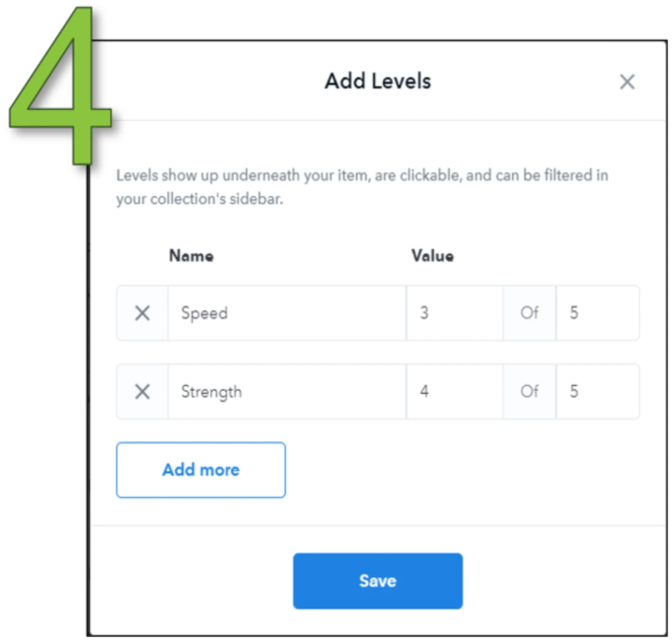Click the Speed maximum field showing 5
This screenshot has width=672, height=641.
pyautogui.click(x=597, y=313)
